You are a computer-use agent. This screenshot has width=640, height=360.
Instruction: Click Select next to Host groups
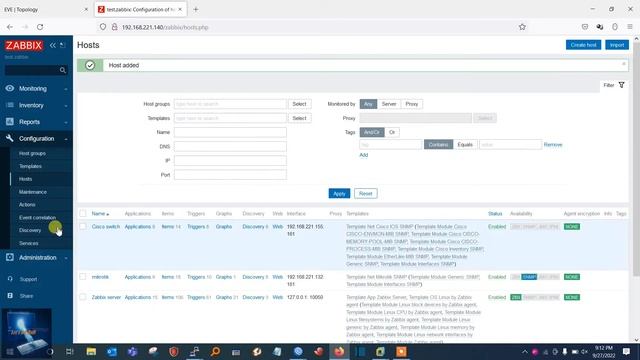click(299, 104)
